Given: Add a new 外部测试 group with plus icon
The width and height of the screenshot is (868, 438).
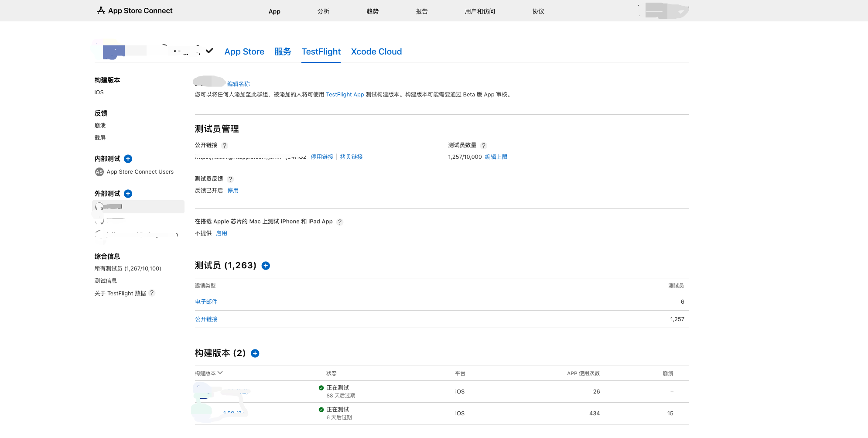Looking at the screenshot, I should coord(128,194).
